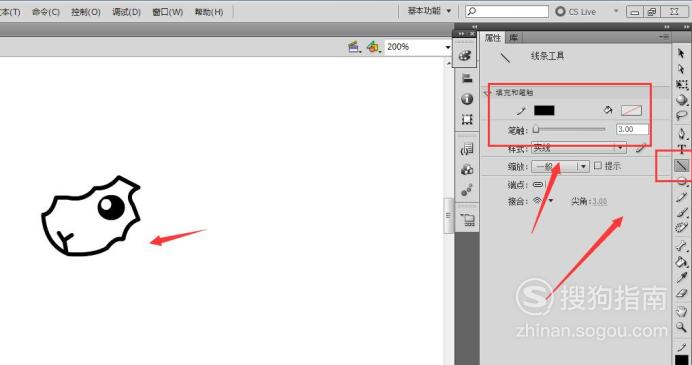The width and height of the screenshot is (692, 365).
Task: Select the Eraser tool
Action: click(x=682, y=293)
